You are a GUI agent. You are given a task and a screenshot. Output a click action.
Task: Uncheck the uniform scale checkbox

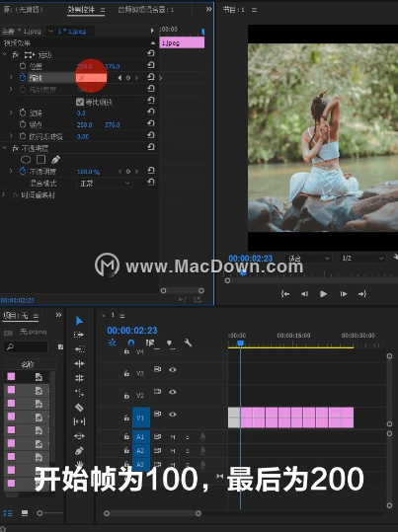point(80,102)
